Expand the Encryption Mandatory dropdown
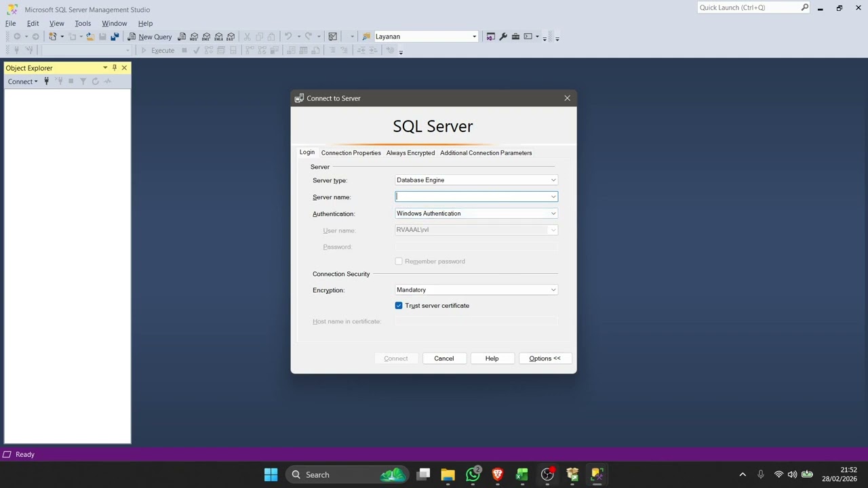Screen dimensions: 868x488 point(553,290)
